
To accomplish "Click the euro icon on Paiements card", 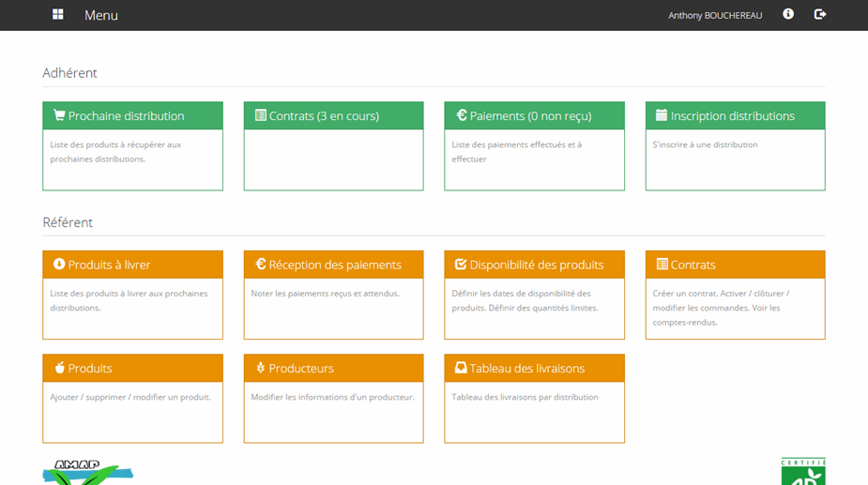I will click(x=462, y=115).
